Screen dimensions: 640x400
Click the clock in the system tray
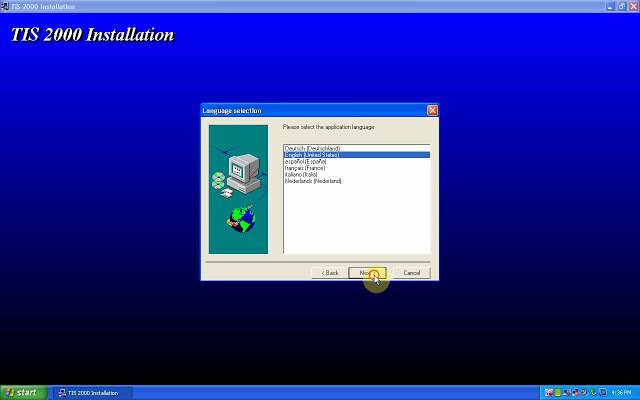pyautogui.click(x=621, y=393)
